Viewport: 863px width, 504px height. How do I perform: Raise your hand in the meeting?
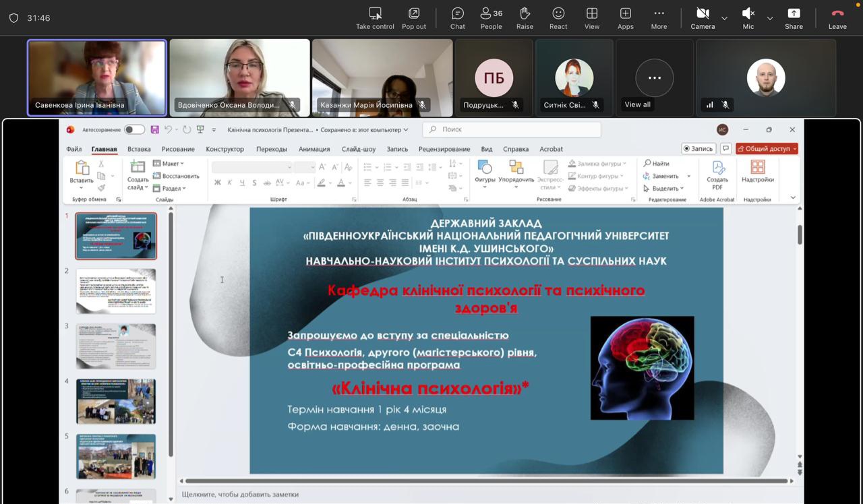(x=525, y=18)
